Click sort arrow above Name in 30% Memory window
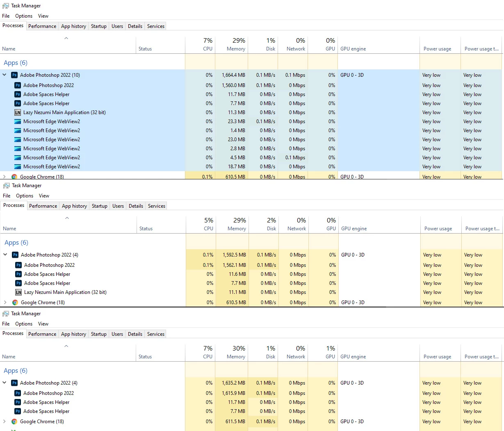 (66, 346)
